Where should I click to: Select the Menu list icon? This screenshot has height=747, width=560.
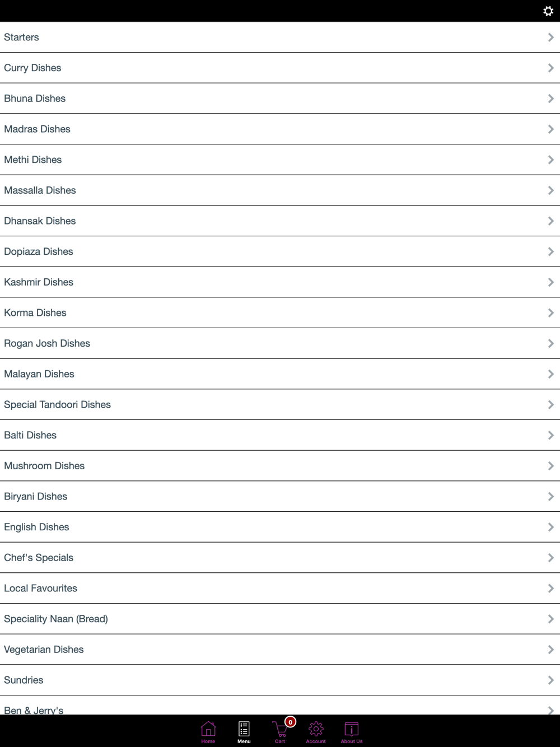244,729
